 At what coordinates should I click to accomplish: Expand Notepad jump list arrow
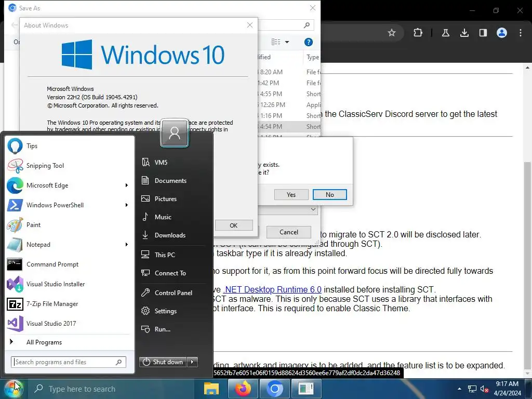pos(127,244)
